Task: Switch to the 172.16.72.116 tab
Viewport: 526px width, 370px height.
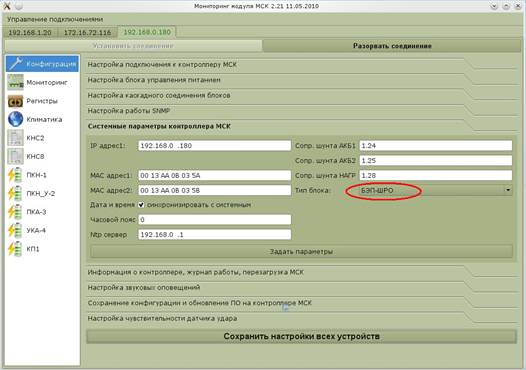Action: click(87, 33)
